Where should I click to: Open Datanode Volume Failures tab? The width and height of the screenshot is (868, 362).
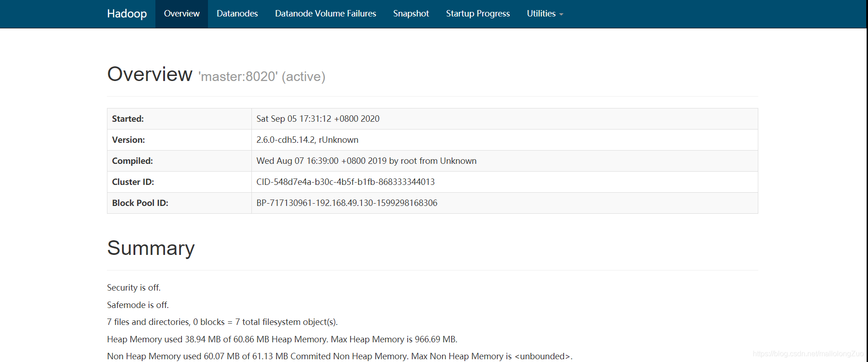coord(325,14)
